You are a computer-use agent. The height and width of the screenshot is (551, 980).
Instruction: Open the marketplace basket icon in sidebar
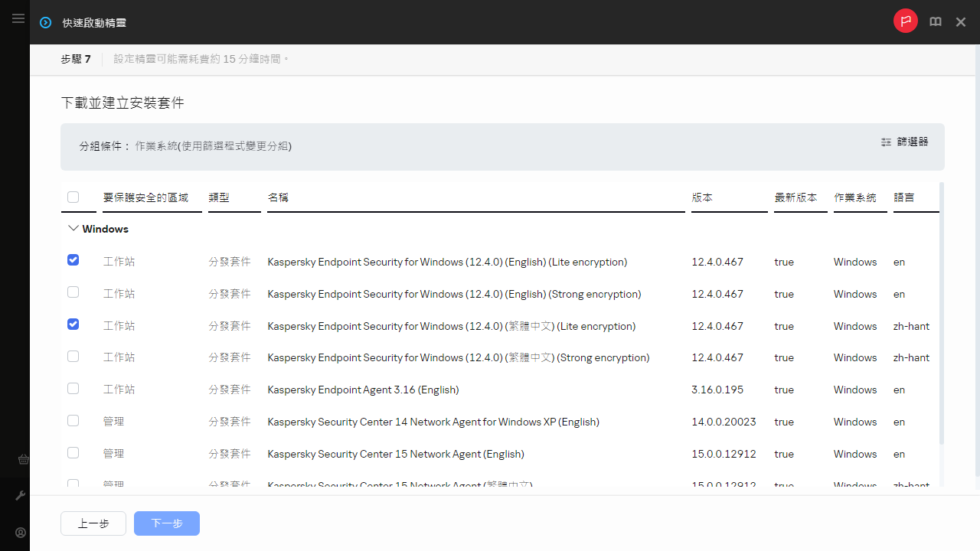[x=22, y=460]
